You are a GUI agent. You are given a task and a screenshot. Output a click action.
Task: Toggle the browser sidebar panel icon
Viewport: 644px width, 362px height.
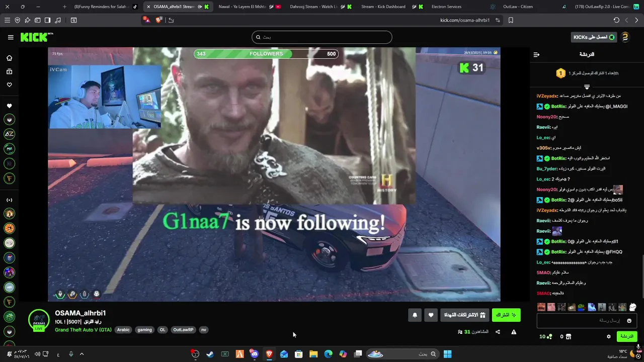tap(47, 20)
